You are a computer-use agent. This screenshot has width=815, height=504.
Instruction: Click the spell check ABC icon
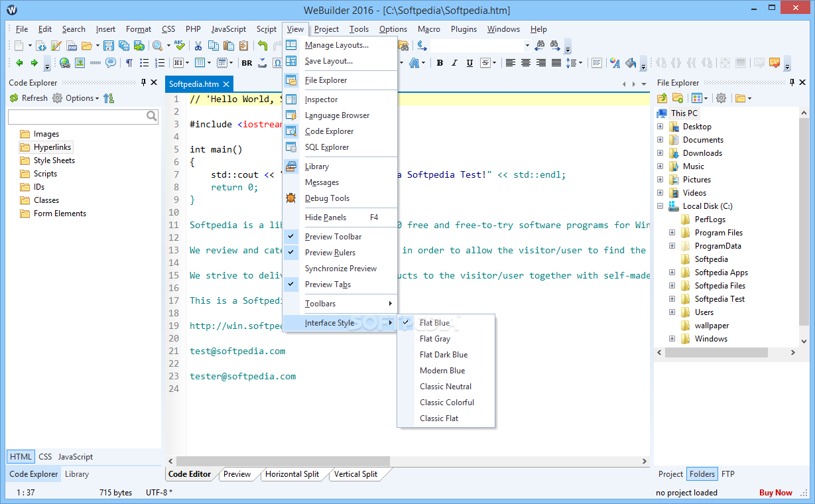tap(179, 46)
